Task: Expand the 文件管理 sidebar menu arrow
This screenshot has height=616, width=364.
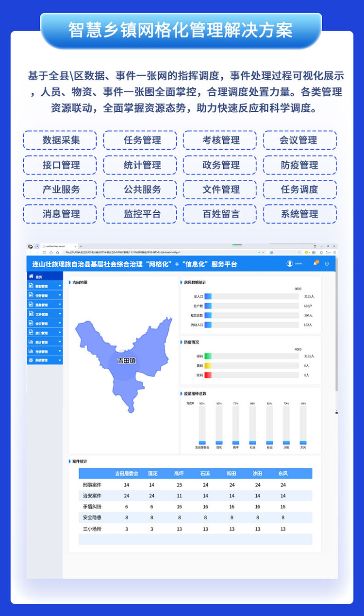Action: (x=60, y=314)
